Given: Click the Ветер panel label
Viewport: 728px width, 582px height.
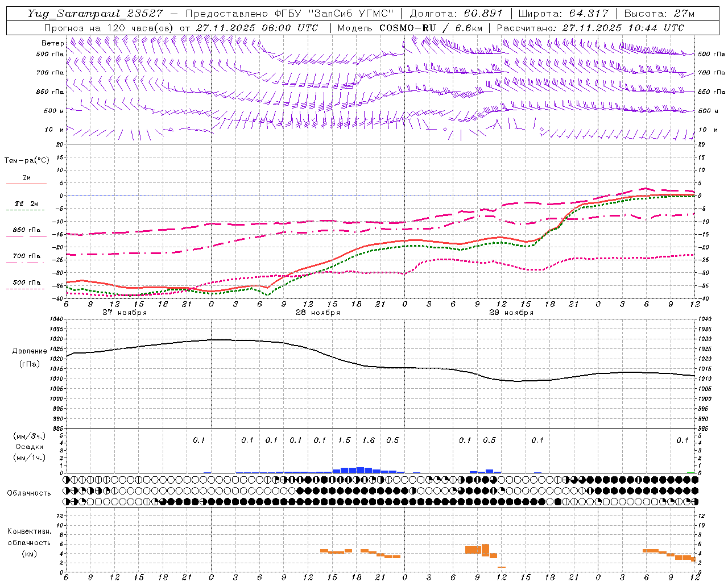Looking at the screenshot, I should coord(53,43).
